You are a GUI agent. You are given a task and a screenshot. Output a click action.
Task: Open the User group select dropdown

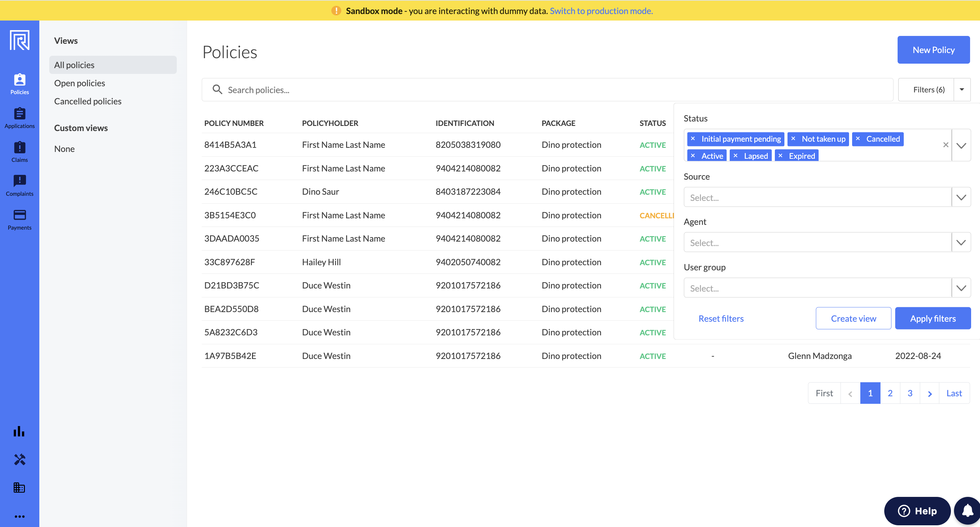click(827, 288)
